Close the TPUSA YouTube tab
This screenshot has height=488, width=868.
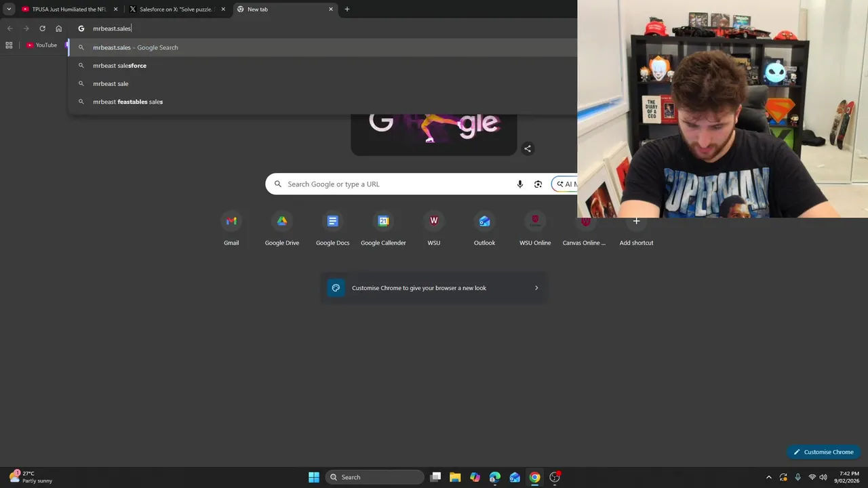coord(115,9)
